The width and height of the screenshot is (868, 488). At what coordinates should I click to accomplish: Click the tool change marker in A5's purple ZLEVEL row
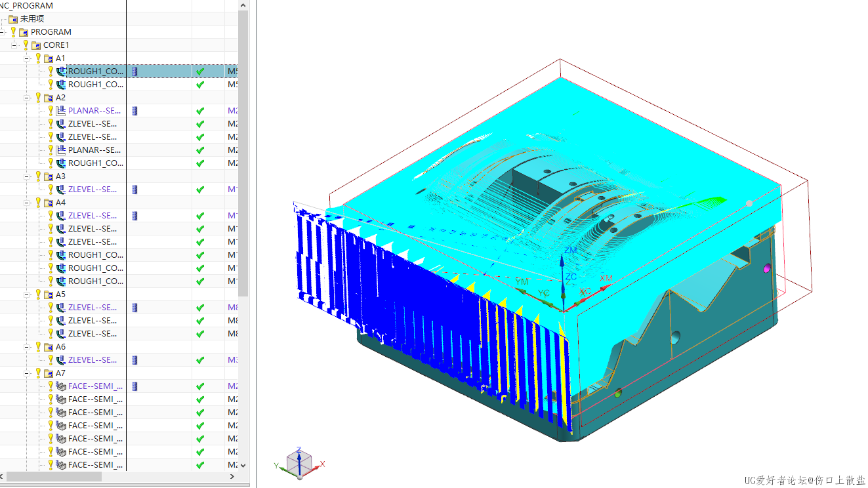pyautogui.click(x=134, y=308)
